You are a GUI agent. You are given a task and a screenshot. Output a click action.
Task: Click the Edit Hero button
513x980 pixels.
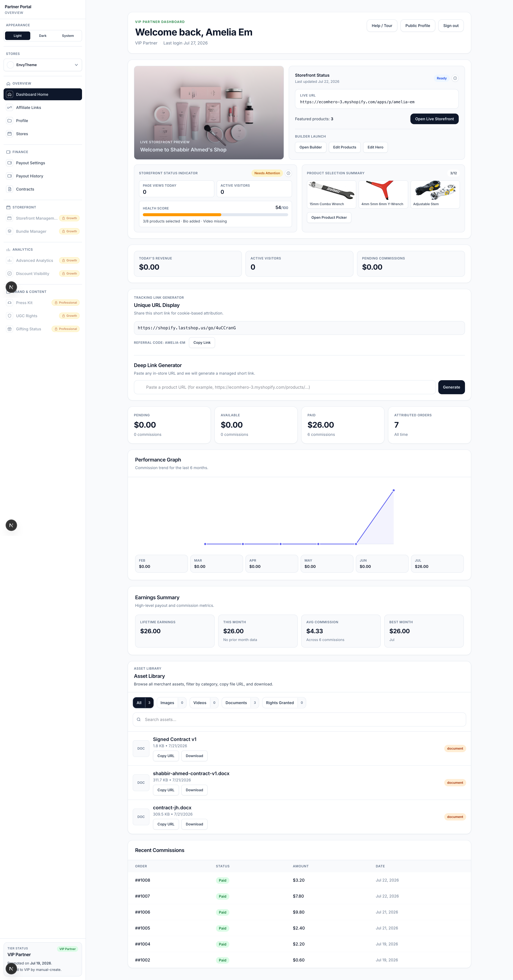375,147
